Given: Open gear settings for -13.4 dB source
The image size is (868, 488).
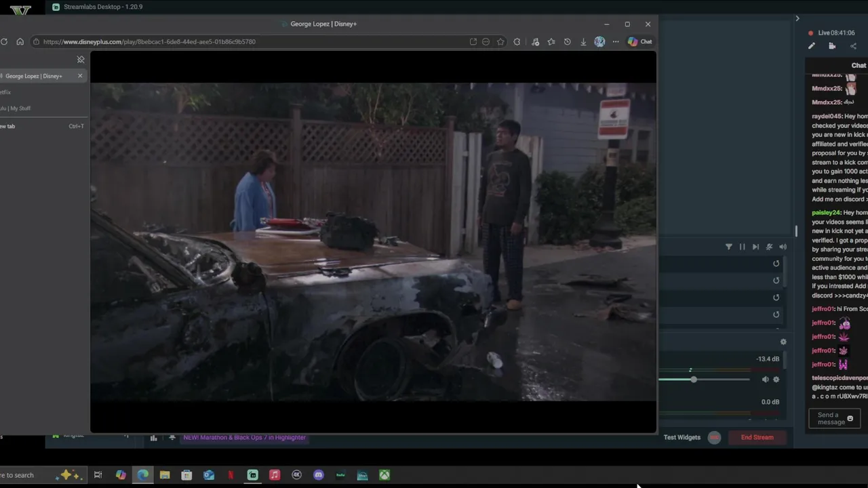Looking at the screenshot, I should pyautogui.click(x=776, y=380).
